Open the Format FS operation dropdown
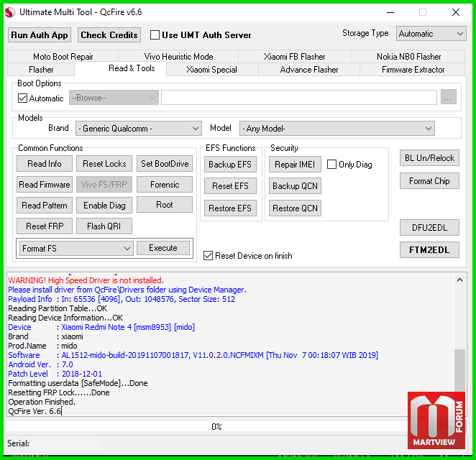 click(76, 248)
